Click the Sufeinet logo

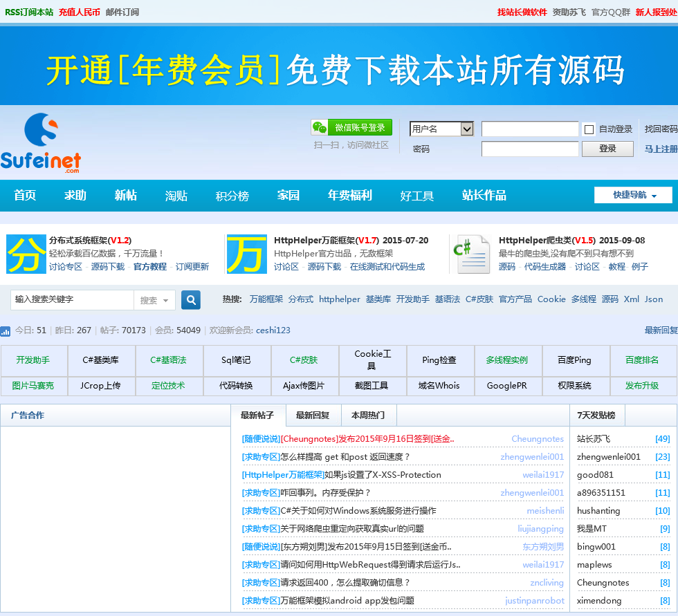click(x=41, y=143)
